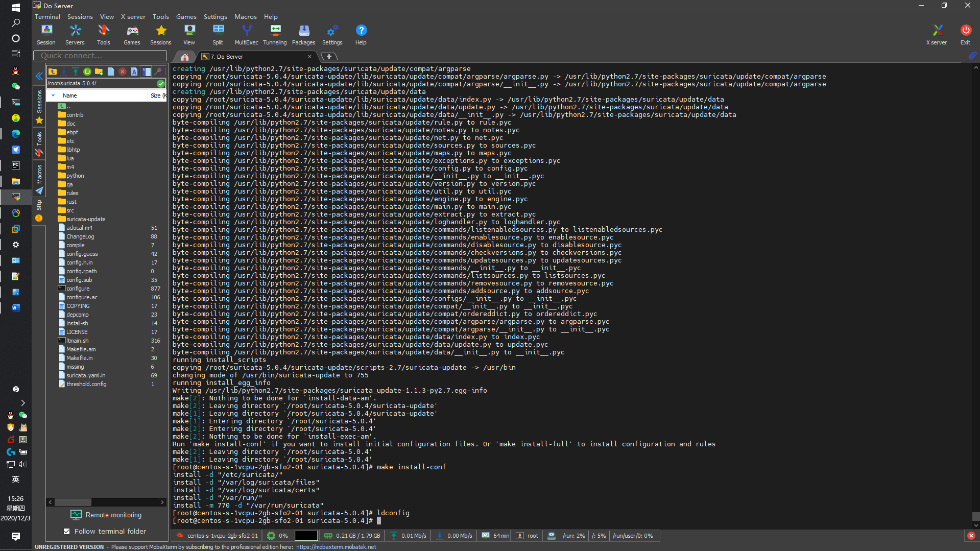Click the paperclip icon near the tab bar
The image size is (980, 551).
972,56
